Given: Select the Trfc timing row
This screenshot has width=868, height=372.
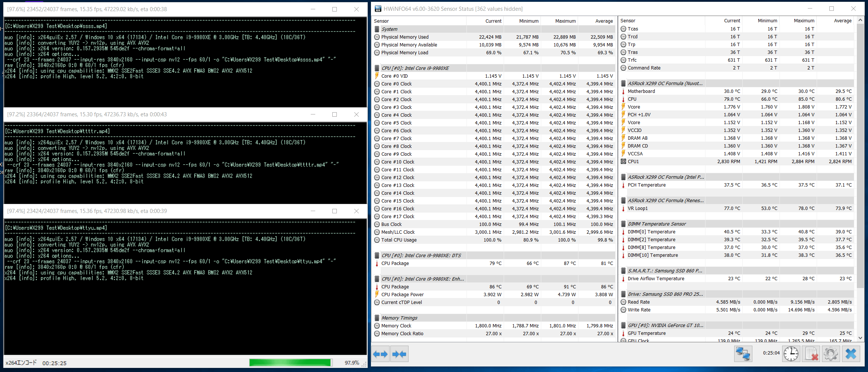Looking at the screenshot, I should point(736,60).
